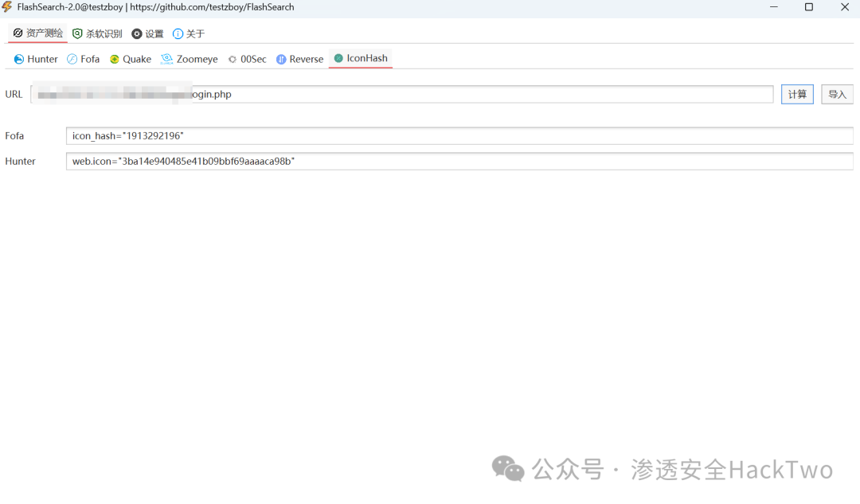Click the Fofa tab logo icon

click(72, 59)
